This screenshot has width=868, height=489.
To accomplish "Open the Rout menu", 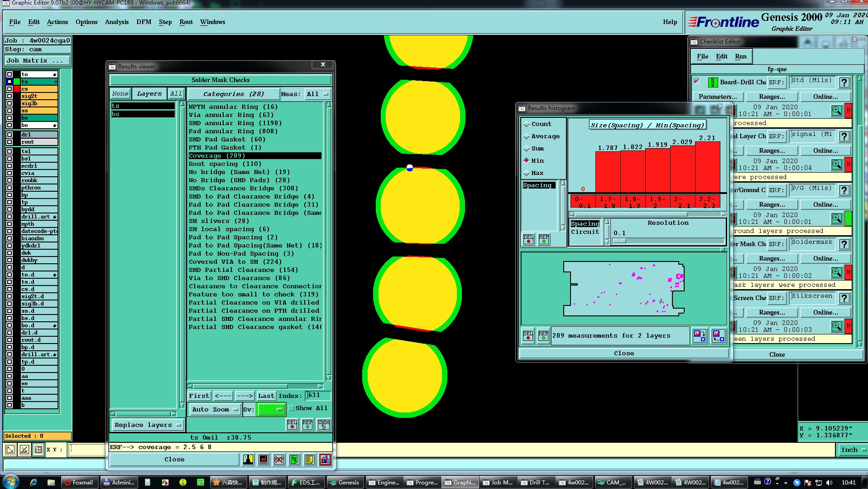I will (x=186, y=22).
